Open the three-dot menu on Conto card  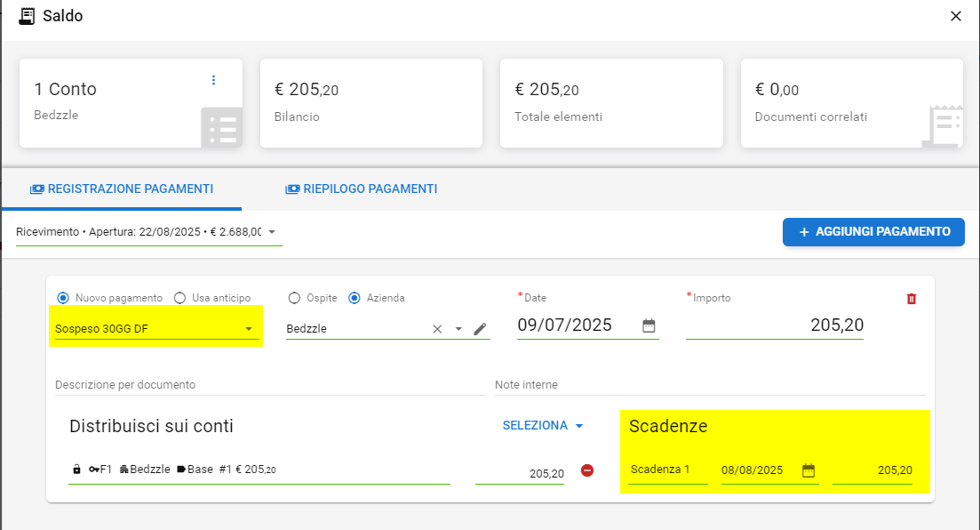coord(213,80)
